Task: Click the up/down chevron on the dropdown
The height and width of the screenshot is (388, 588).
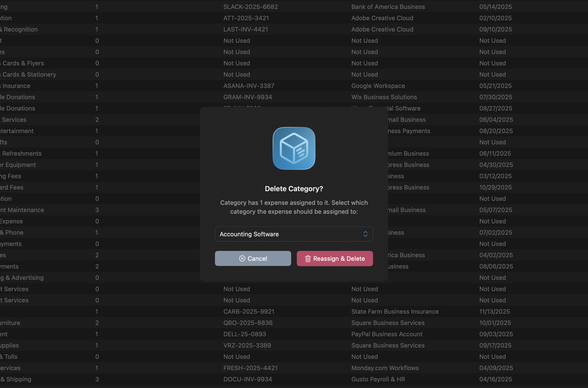Action: pos(366,234)
